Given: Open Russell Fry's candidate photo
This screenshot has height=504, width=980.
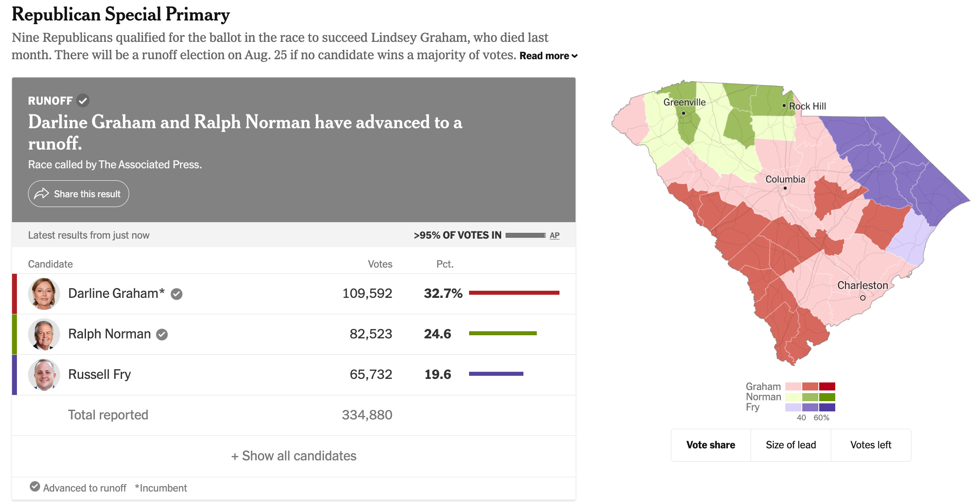Looking at the screenshot, I should point(44,375).
